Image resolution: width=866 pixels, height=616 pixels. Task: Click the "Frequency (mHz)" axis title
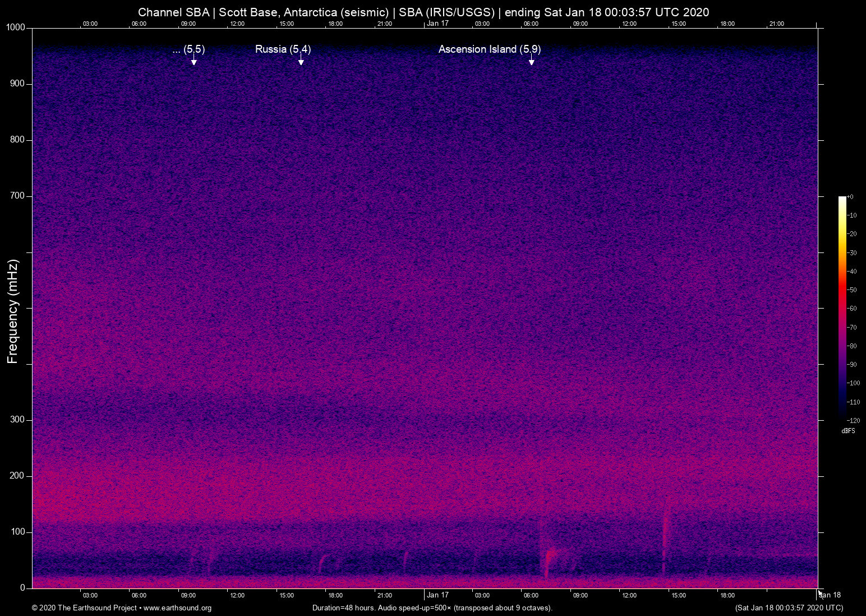[x=13, y=311]
